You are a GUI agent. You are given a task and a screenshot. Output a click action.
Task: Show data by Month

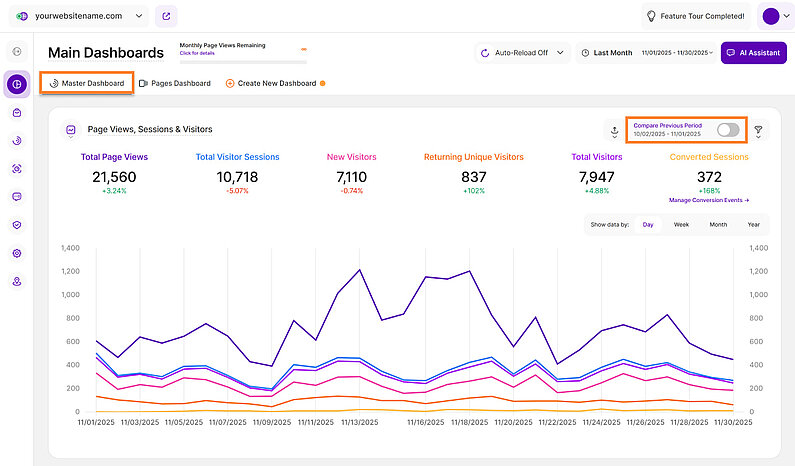click(x=718, y=225)
